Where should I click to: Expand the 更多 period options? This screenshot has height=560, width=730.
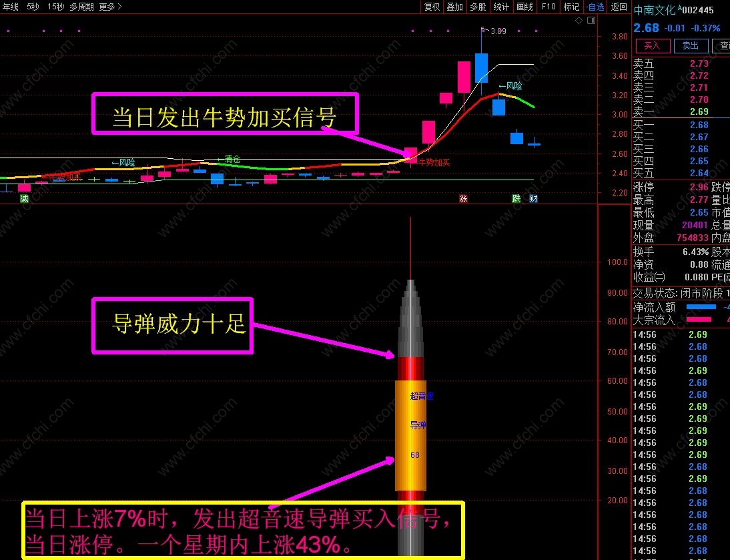click(110, 7)
